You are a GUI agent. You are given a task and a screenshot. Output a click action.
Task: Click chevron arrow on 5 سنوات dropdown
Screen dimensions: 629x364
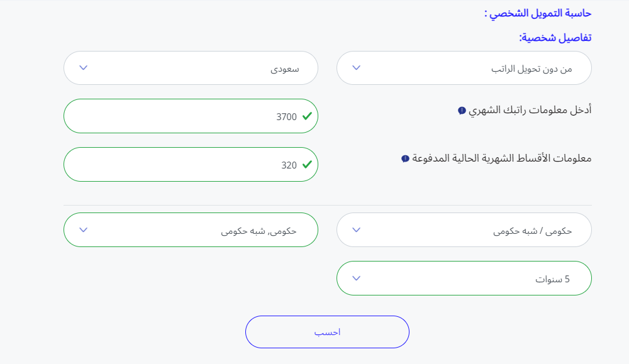[356, 278]
